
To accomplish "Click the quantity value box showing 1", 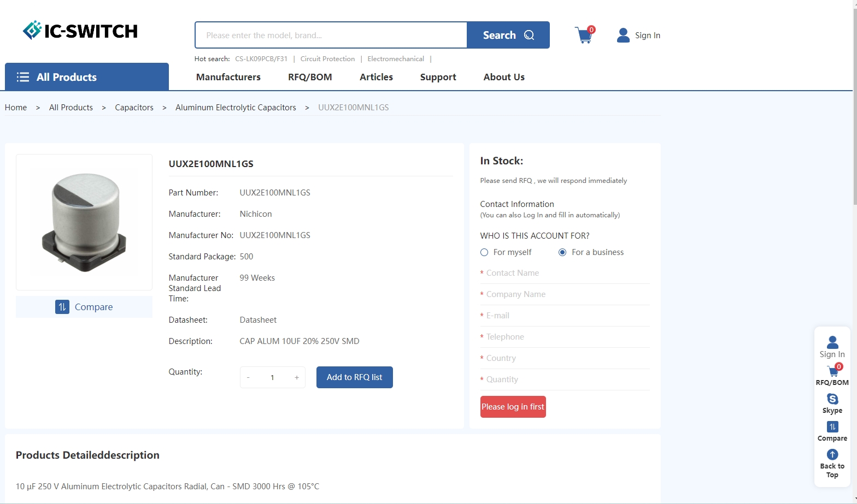I will coord(272,377).
